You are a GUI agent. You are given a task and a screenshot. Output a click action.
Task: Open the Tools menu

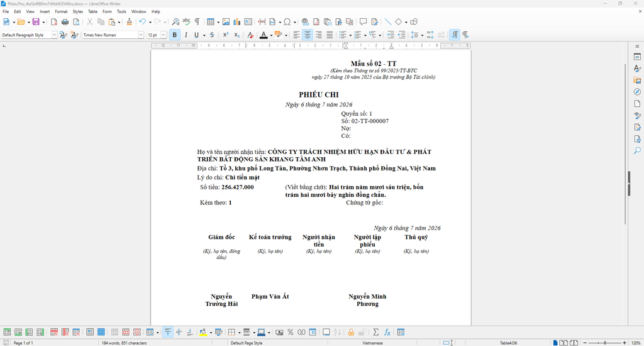click(x=121, y=11)
